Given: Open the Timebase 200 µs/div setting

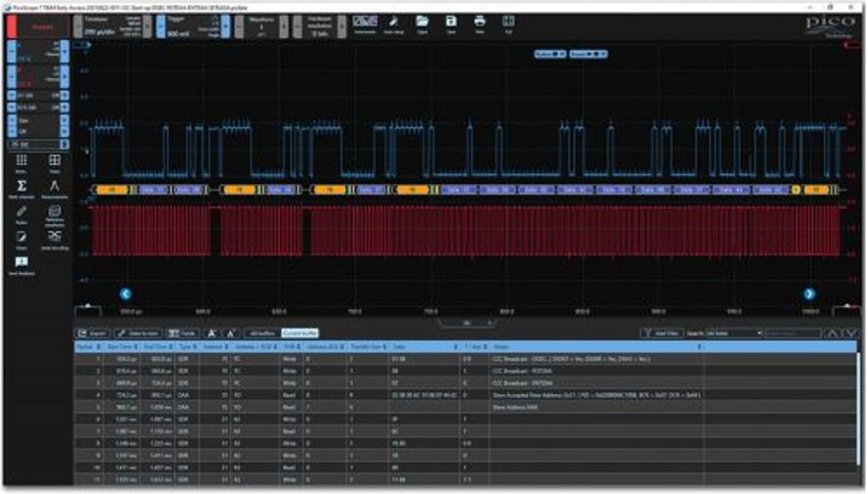Looking at the screenshot, I should [x=113, y=26].
